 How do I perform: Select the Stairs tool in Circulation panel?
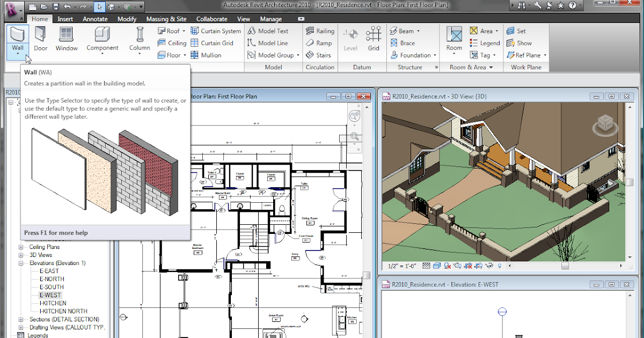tap(320, 55)
